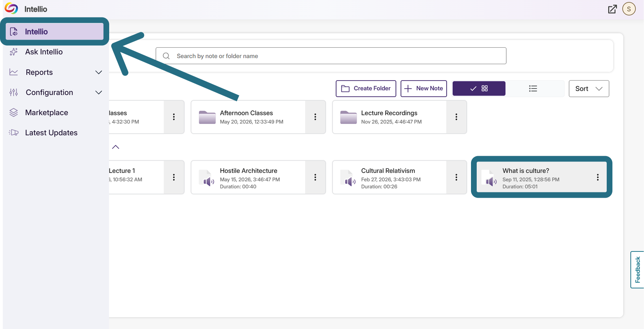Screen dimensions: 644x329
Task: Open the user avatar S menu
Action: [629, 9]
